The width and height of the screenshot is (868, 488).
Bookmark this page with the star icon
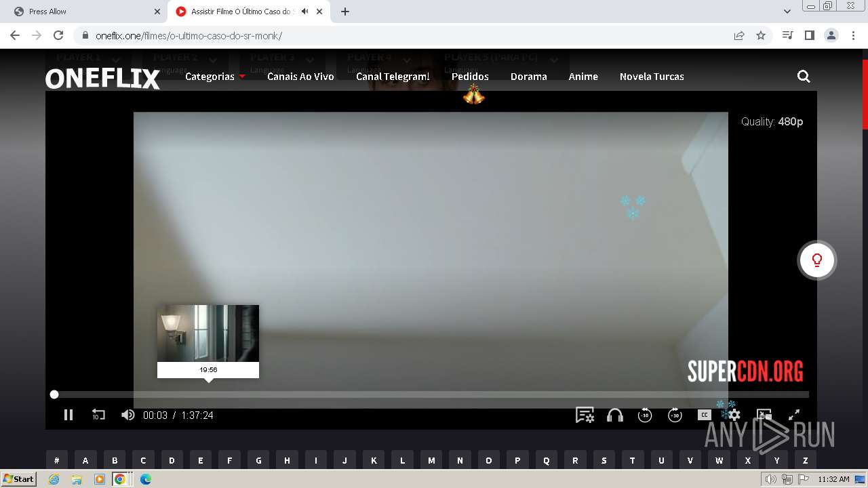click(x=761, y=35)
